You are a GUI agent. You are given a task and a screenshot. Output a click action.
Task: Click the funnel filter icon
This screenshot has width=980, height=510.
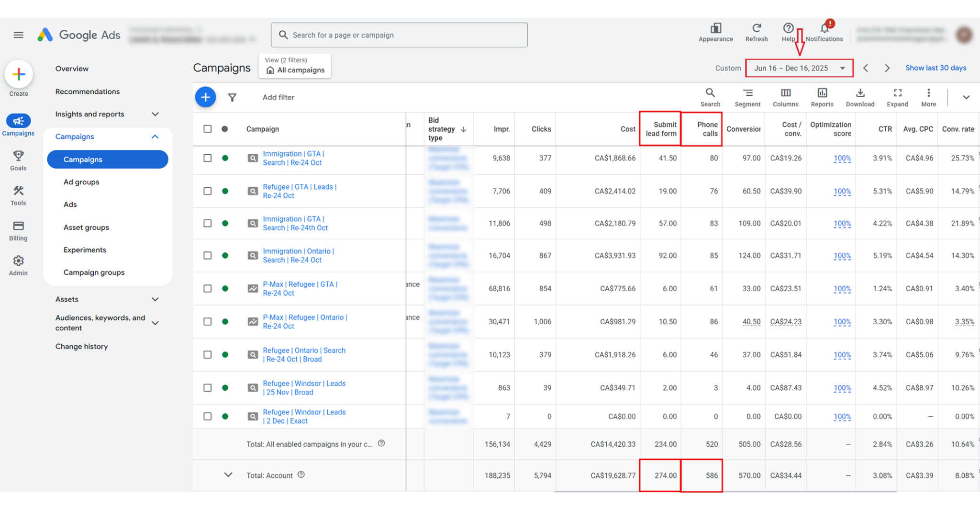pyautogui.click(x=232, y=98)
